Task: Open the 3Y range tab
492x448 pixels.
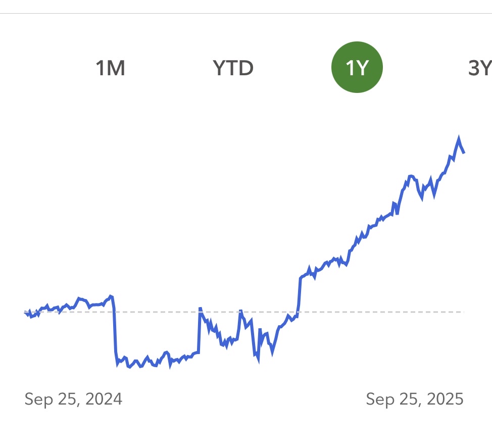Action: (480, 68)
